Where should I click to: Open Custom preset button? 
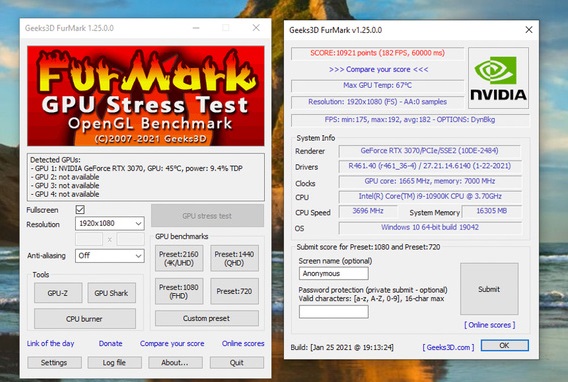[x=207, y=318]
